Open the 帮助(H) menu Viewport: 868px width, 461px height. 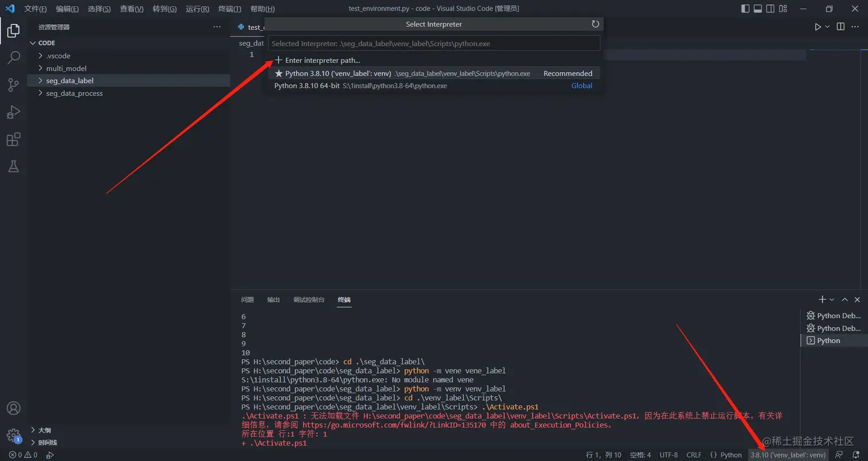click(262, 9)
